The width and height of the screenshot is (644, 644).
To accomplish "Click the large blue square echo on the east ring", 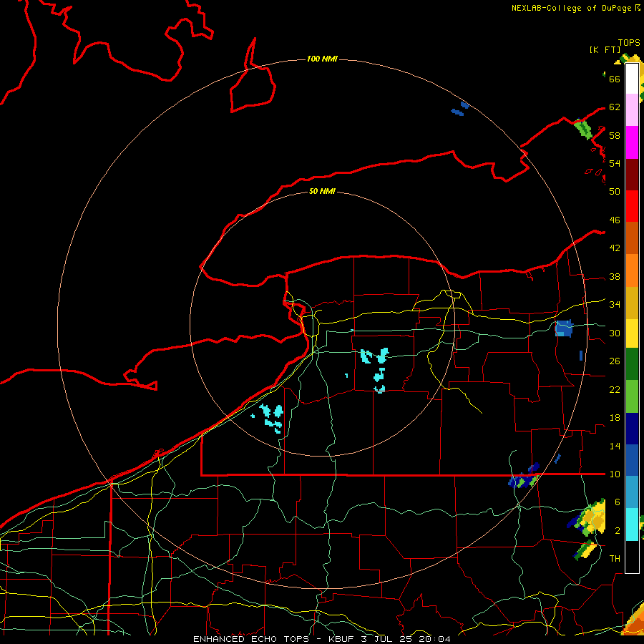I will coord(564,328).
